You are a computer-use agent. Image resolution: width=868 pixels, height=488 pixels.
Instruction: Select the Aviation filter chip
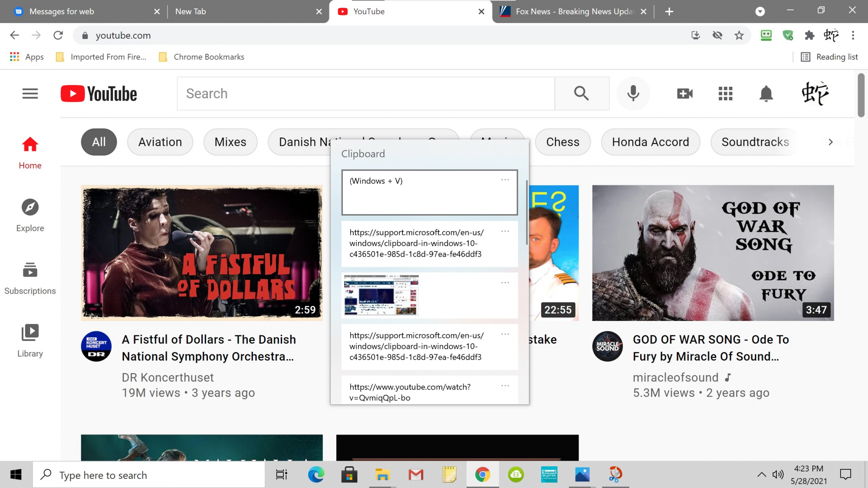point(160,142)
